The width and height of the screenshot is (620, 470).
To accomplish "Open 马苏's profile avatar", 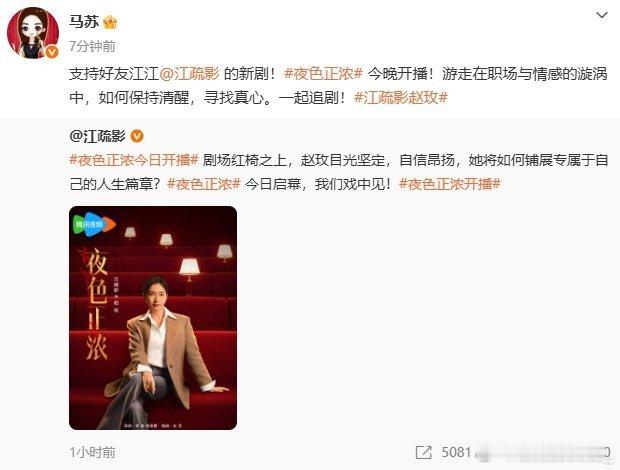I will [33, 33].
